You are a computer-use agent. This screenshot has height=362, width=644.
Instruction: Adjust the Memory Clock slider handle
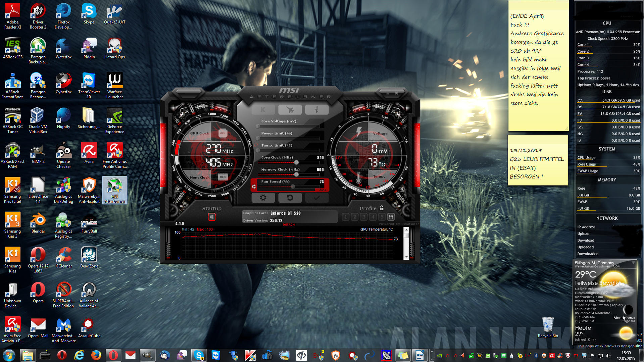(296, 174)
